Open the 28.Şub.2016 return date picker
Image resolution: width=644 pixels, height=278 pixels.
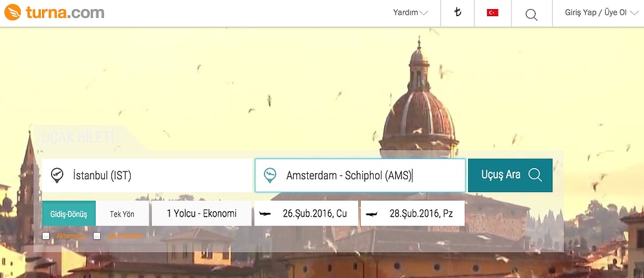[413, 213]
